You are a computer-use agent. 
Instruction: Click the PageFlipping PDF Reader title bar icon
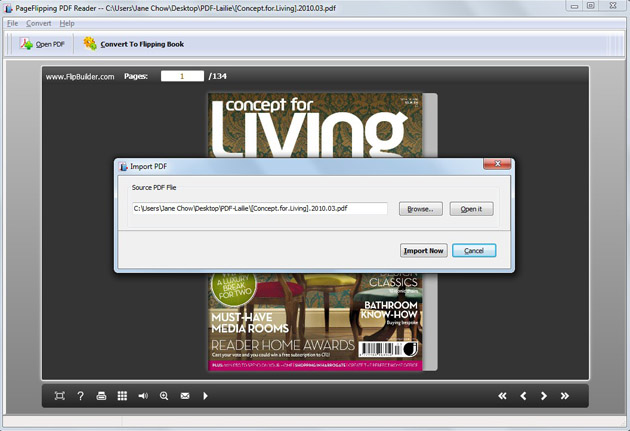click(8, 8)
